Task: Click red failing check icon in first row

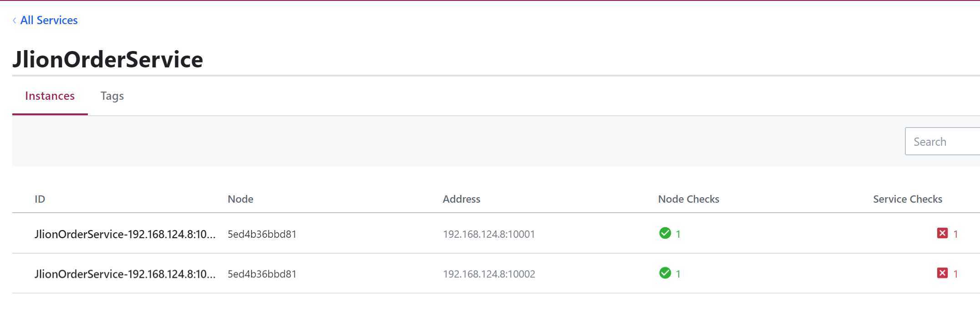Action: click(942, 233)
